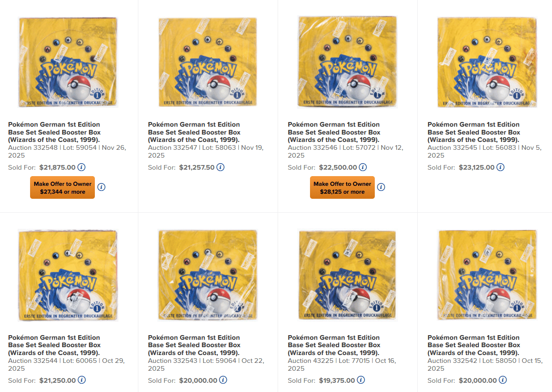
Task: Make offer to owner for $28,125 or more
Action: (x=342, y=187)
